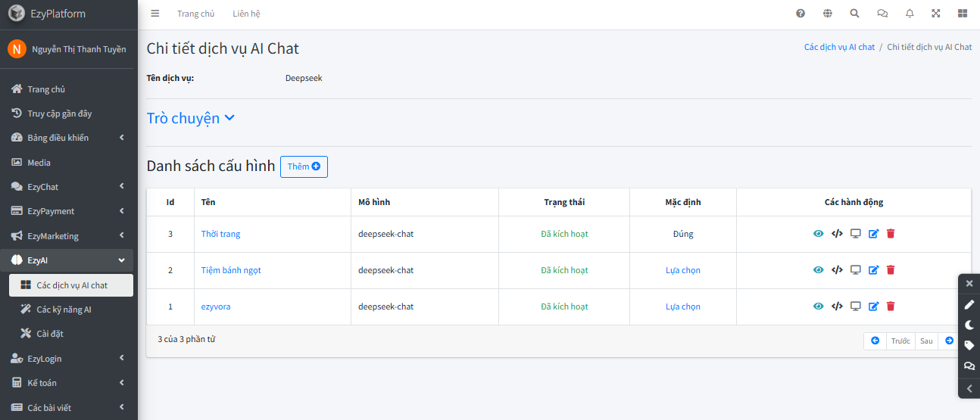Click breadcrumb Các dịch vụ AI chat
The image size is (980, 420).
pyautogui.click(x=839, y=47)
